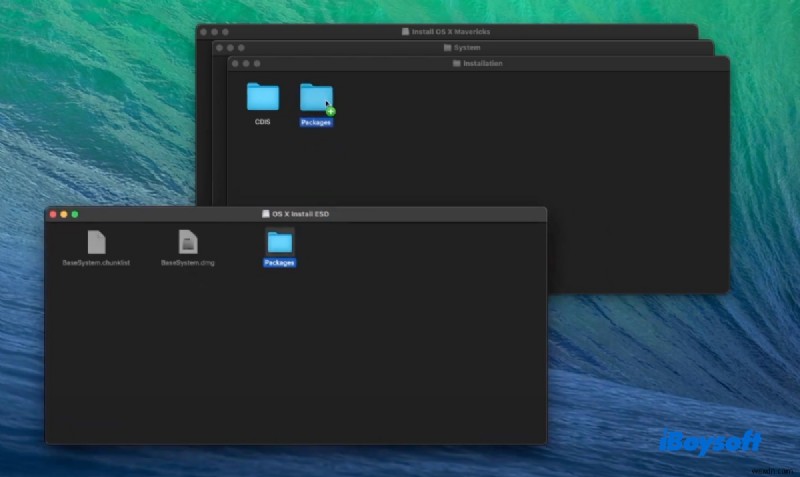Click the System window title folder icon
The width and height of the screenshot is (800, 477).
pos(447,47)
